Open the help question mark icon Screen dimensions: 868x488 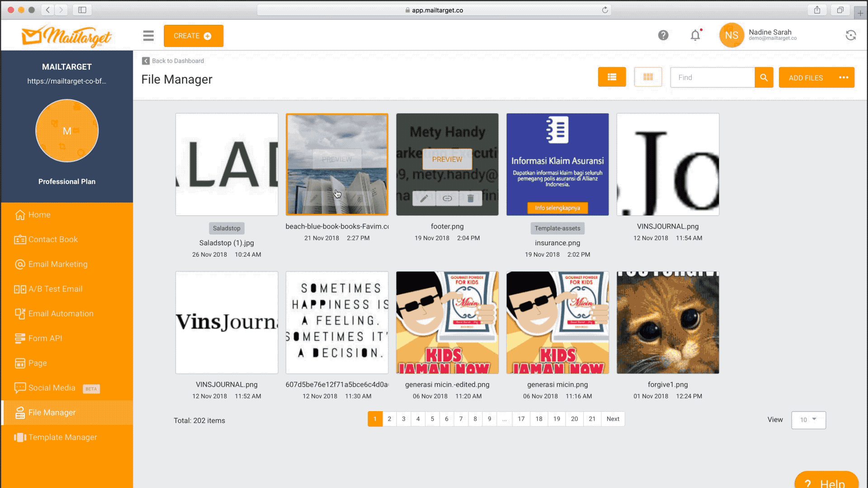(663, 35)
